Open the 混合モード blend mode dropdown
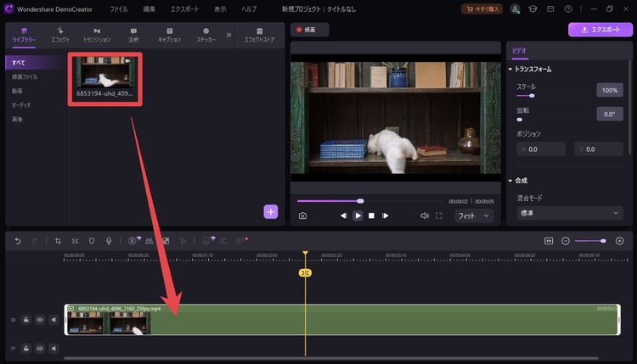Screen dimensions: 637x364 click(x=570, y=213)
